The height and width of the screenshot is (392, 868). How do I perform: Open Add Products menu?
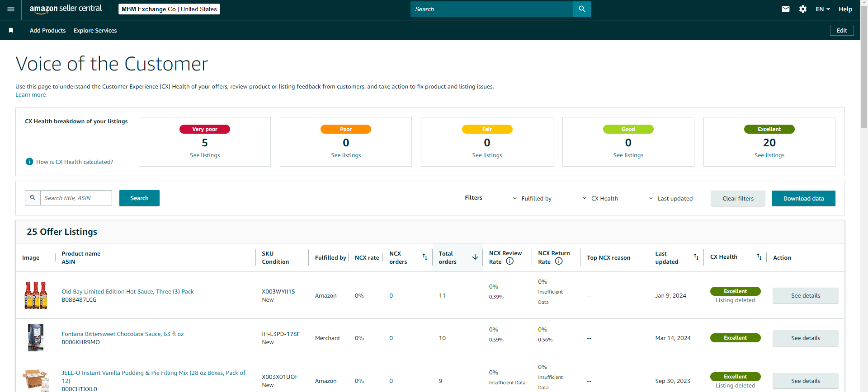[x=47, y=30]
